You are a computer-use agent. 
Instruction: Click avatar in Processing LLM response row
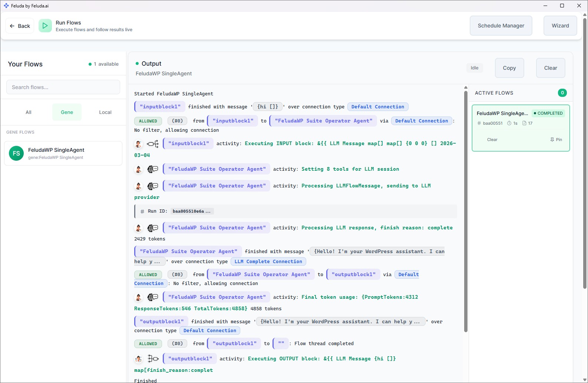(138, 228)
